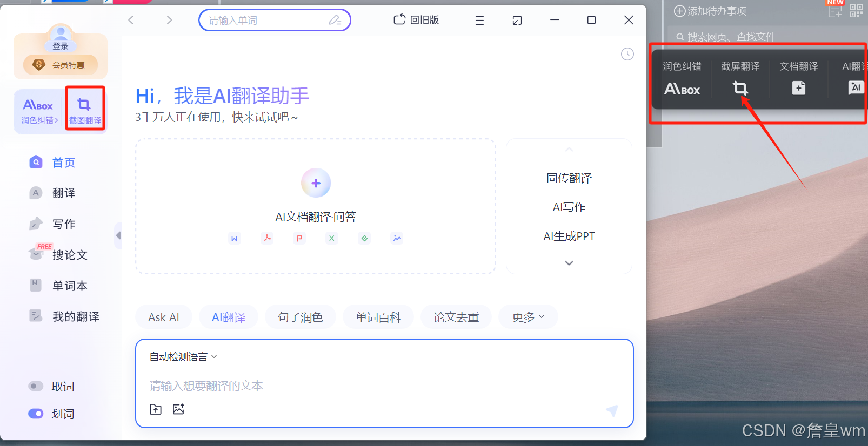Expand the 更多 dropdown
This screenshot has height=446, width=868.
pos(528,317)
